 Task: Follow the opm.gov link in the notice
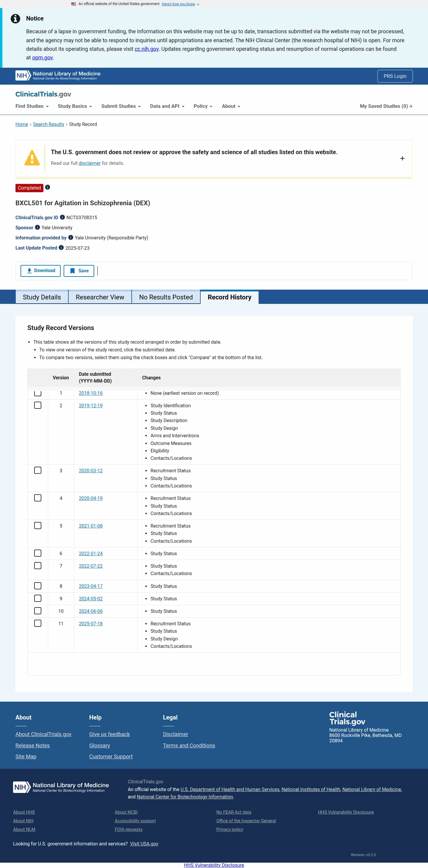click(x=42, y=58)
